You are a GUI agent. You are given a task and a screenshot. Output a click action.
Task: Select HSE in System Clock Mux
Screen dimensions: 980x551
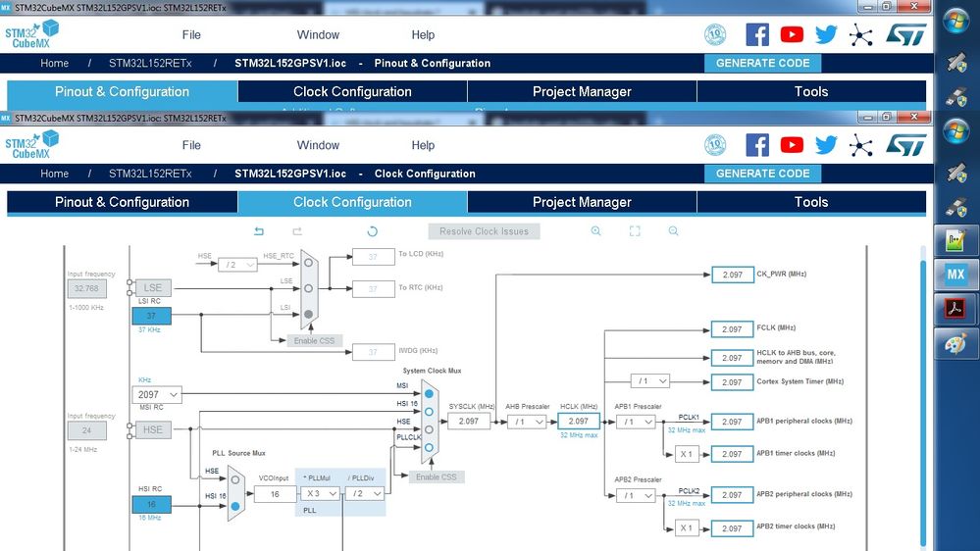click(x=429, y=429)
